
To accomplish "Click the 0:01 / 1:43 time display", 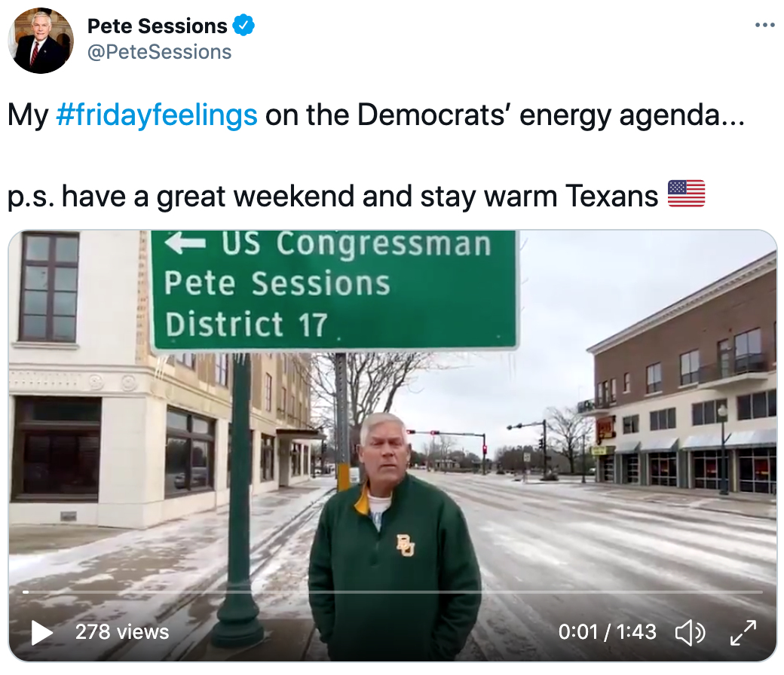I will (x=607, y=632).
